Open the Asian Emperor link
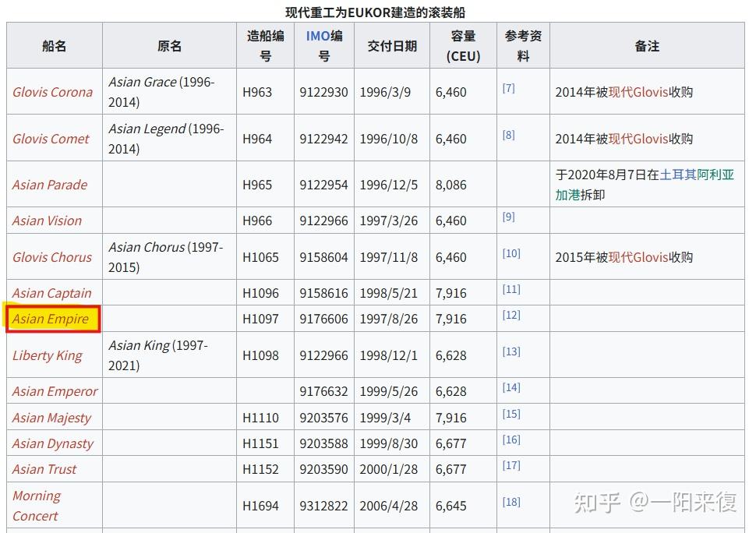 click(55, 391)
